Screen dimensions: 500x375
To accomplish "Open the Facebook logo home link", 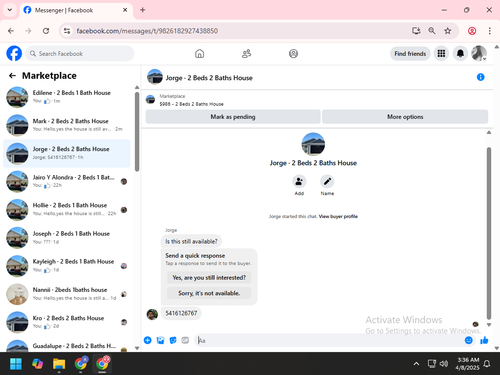I will coord(14,53).
